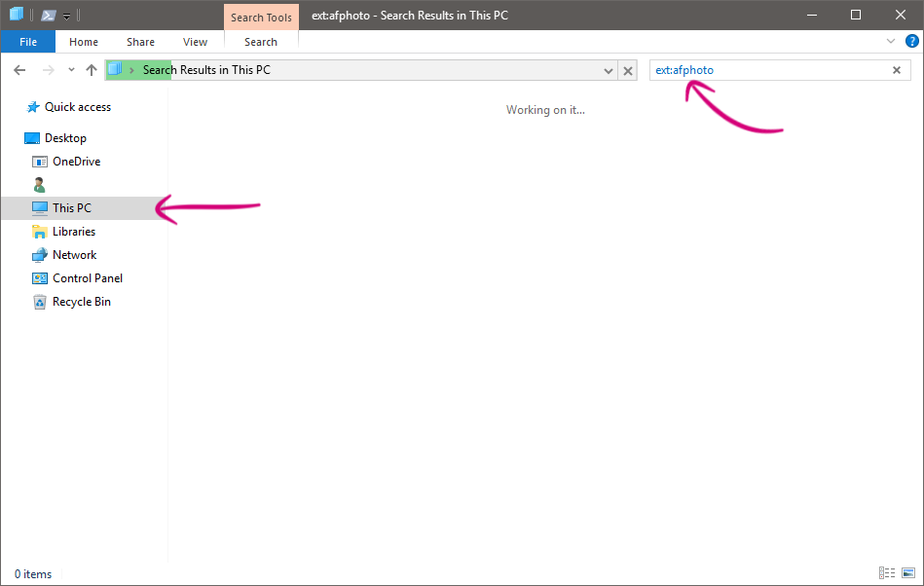Click the This PC monitor icon
Screen dimensions: 924x586
pos(40,208)
